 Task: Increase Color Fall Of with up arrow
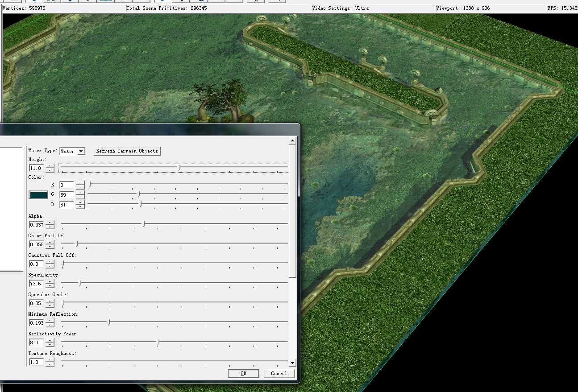(x=50, y=243)
